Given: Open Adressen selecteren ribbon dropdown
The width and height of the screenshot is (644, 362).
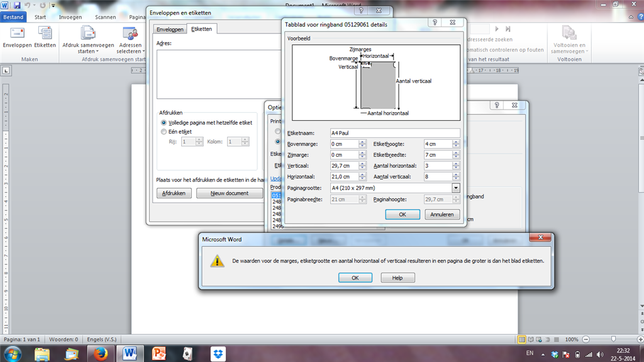Looking at the screenshot, I should point(130,40).
